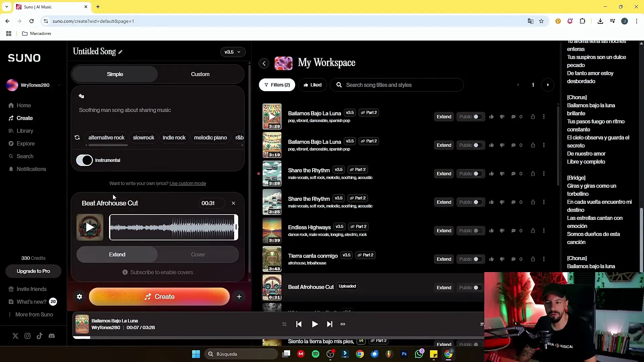Open Suno's X (Twitter) page

[15, 336]
